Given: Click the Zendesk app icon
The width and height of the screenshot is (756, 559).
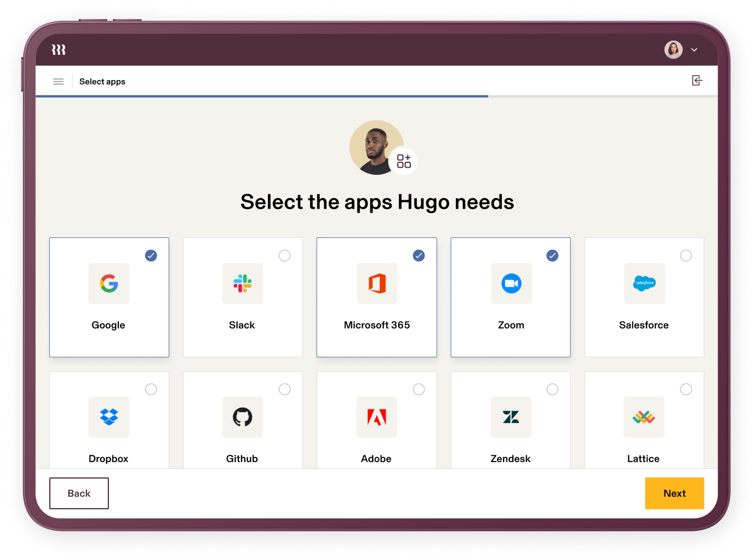Looking at the screenshot, I should pos(511,417).
